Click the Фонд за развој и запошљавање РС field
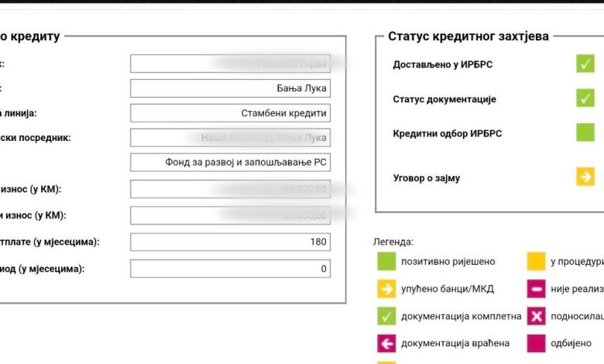 [230, 163]
